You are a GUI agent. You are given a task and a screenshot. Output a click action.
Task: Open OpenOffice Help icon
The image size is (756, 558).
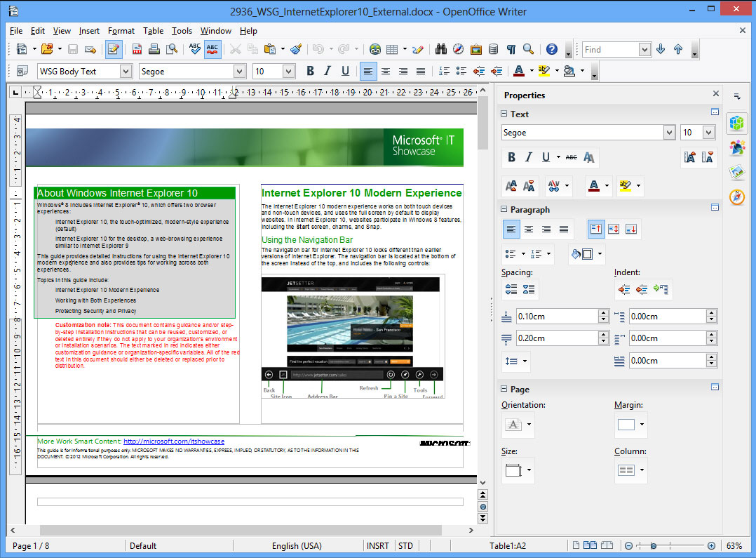click(x=551, y=49)
